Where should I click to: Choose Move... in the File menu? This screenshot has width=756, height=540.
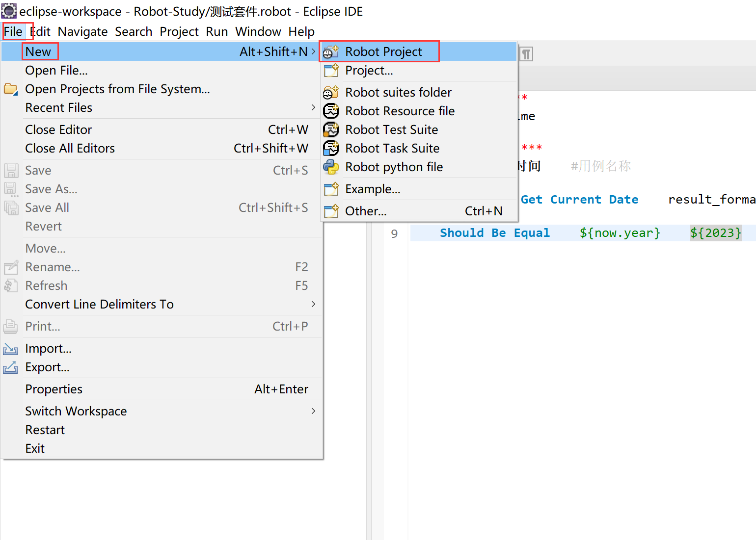pyautogui.click(x=161, y=248)
